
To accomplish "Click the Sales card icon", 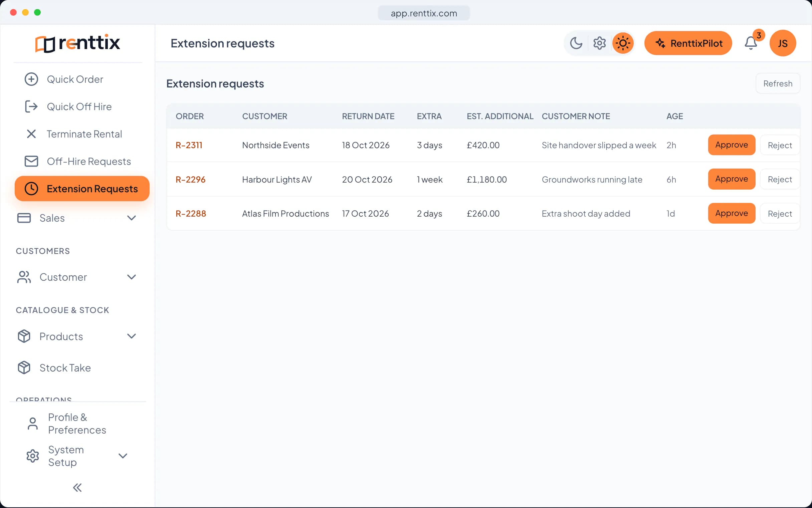I will coord(24,218).
